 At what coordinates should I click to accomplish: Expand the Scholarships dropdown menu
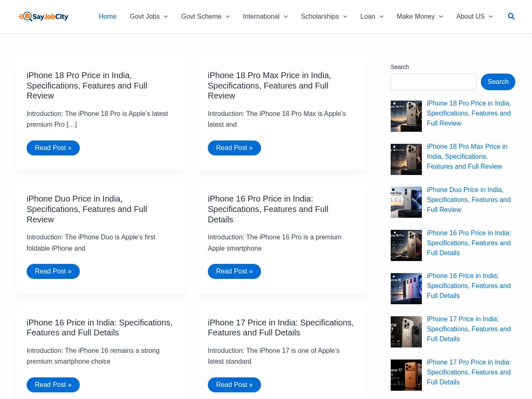(324, 16)
